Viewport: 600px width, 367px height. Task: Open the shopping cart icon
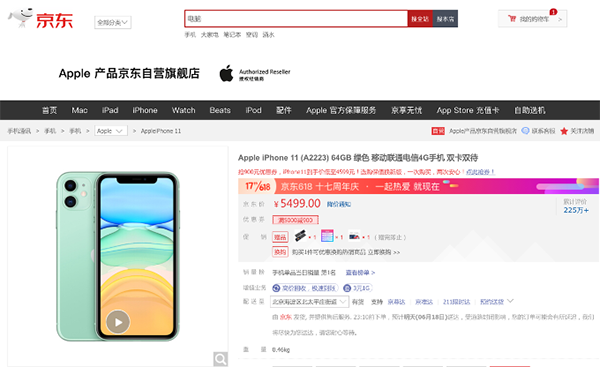512,18
